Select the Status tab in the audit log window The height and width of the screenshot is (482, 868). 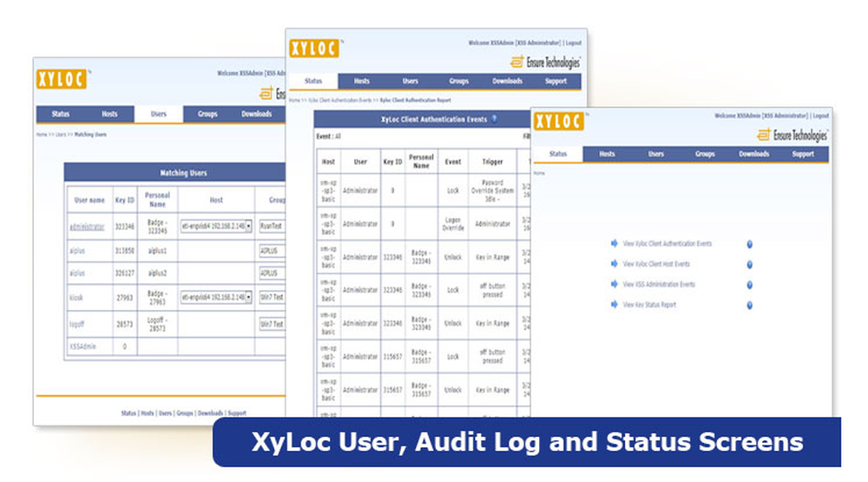coord(313,81)
